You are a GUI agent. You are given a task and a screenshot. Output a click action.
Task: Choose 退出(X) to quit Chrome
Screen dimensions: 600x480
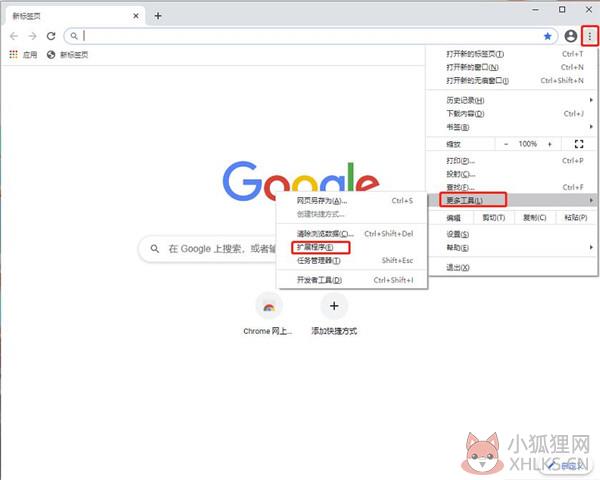click(x=512, y=267)
